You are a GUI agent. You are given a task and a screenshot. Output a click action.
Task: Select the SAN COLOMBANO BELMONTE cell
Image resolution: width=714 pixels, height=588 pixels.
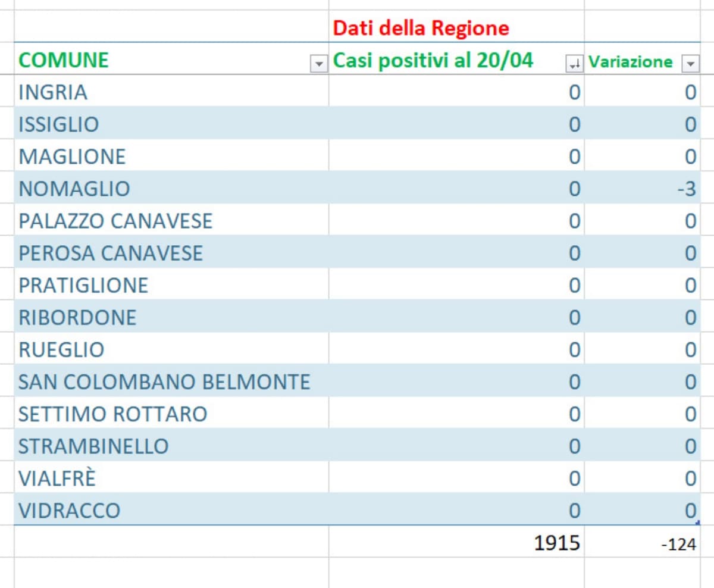click(x=164, y=381)
